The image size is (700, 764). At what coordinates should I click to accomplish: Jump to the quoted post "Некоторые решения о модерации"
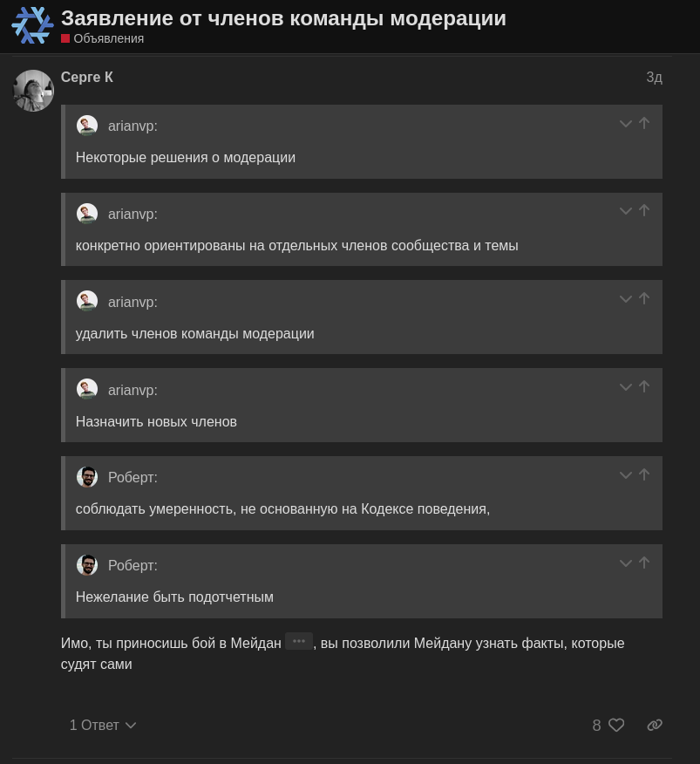pos(644,124)
